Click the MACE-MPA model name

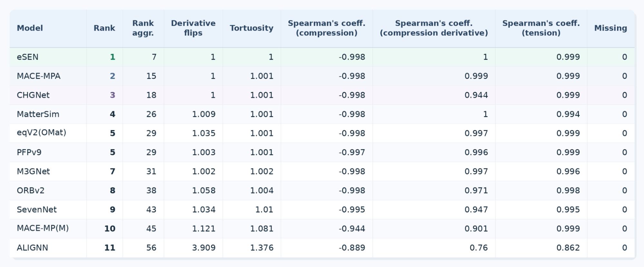[x=39, y=76]
